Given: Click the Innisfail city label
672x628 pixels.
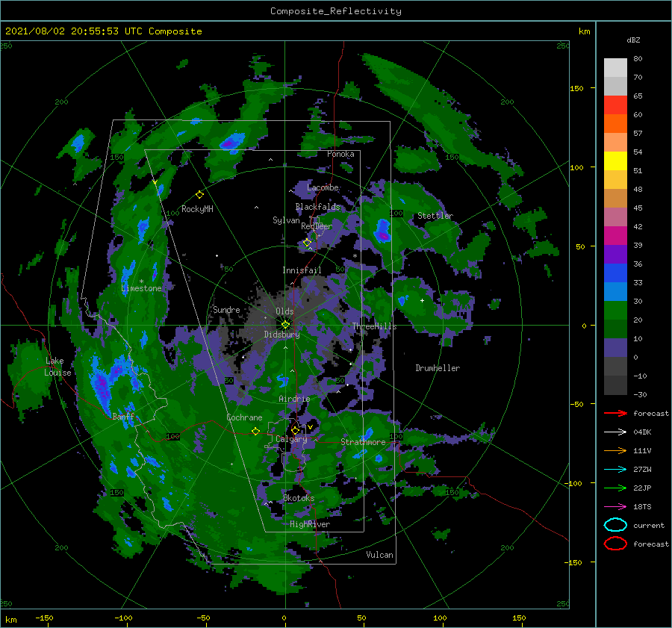Looking at the screenshot, I should (302, 270).
